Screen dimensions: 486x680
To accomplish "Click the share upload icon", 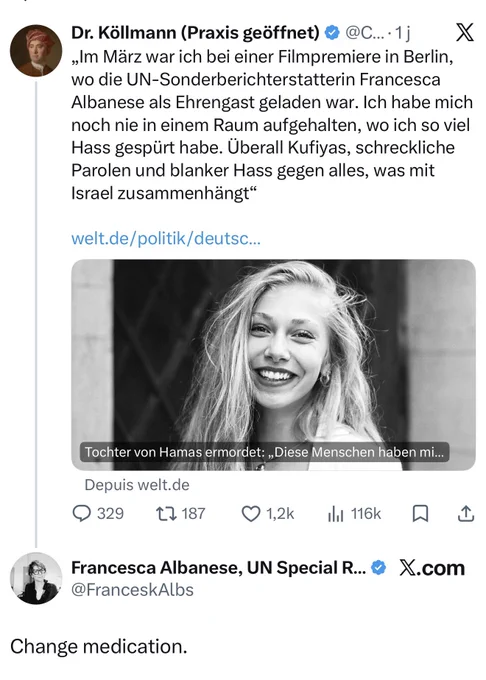I will click(466, 513).
